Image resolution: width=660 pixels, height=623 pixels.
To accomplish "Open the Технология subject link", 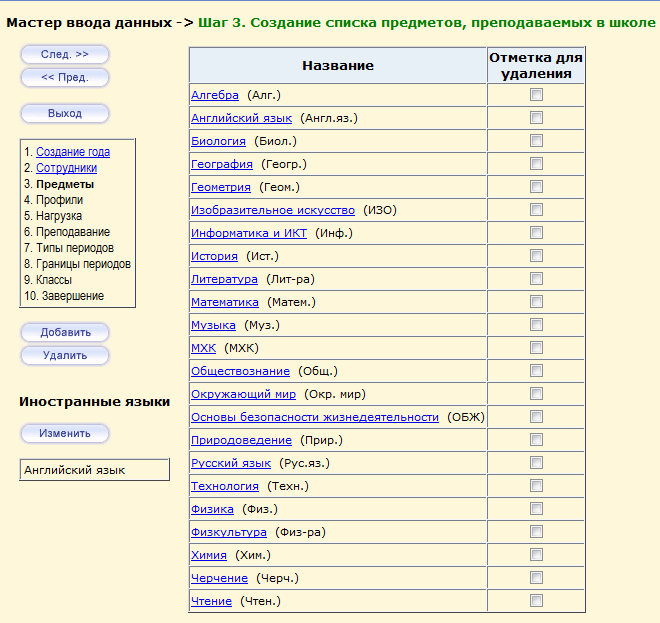I will pyautogui.click(x=225, y=486).
